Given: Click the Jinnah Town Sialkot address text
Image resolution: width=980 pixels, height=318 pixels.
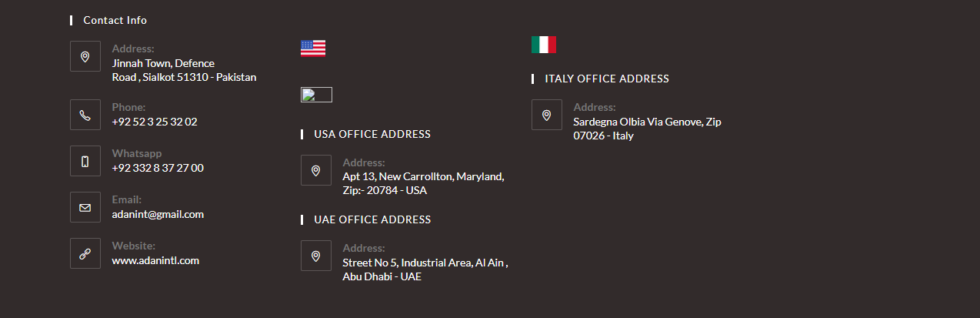Looking at the screenshot, I should 184,70.
